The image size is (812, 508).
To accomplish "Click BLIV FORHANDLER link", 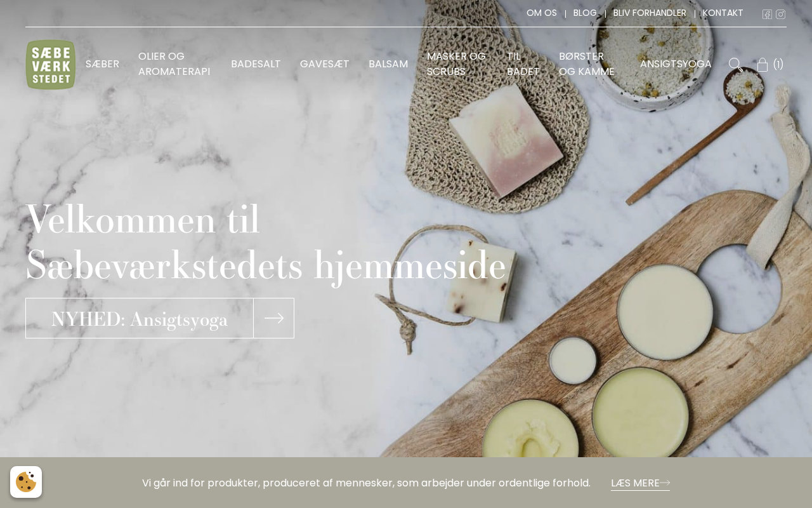I will point(650,13).
